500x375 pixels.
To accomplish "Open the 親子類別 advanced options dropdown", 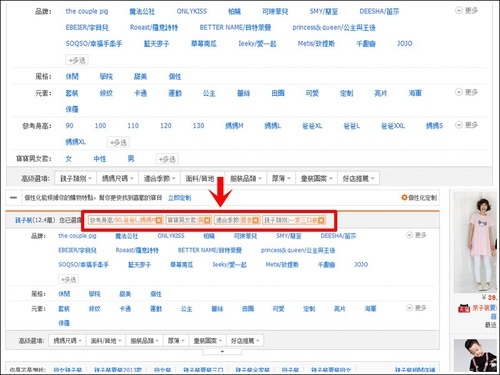I will (x=76, y=179).
